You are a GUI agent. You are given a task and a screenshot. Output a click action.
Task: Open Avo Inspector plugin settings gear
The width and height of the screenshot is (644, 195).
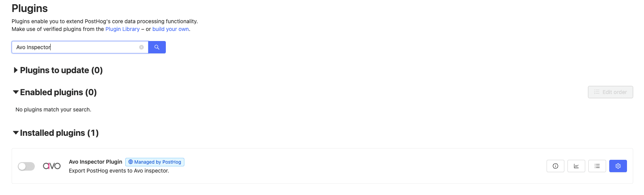pyautogui.click(x=618, y=166)
